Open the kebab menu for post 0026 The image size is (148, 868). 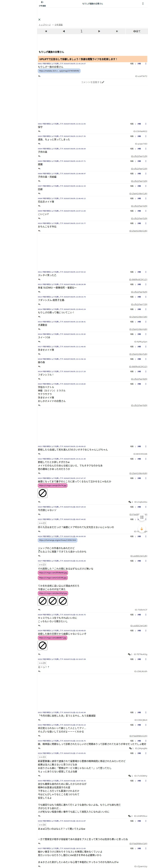click(x=146, y=536)
